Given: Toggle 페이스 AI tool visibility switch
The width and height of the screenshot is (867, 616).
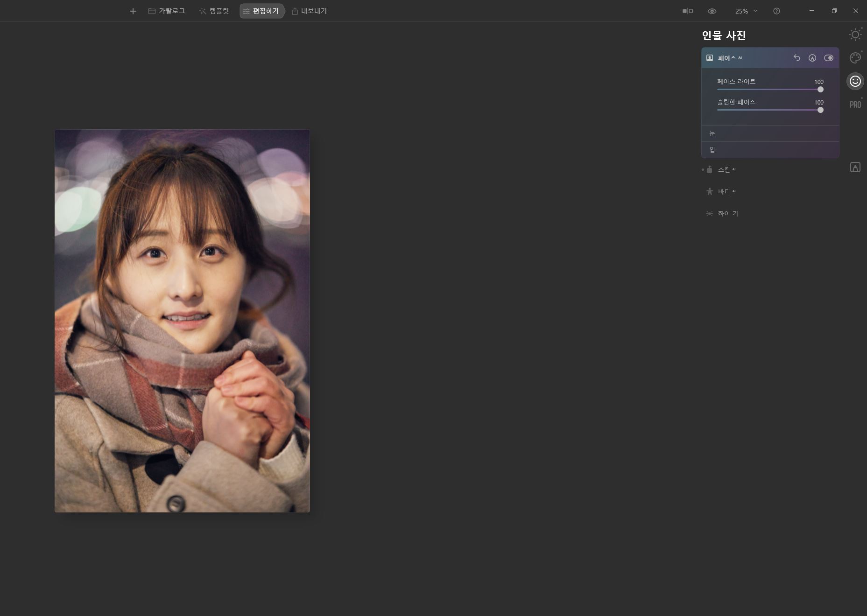Looking at the screenshot, I should click(x=829, y=58).
